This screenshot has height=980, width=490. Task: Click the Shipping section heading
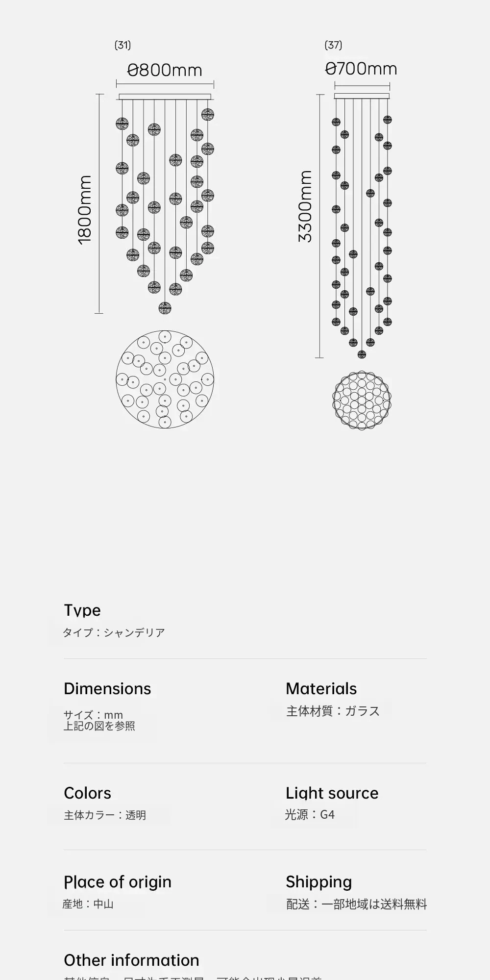point(318,881)
